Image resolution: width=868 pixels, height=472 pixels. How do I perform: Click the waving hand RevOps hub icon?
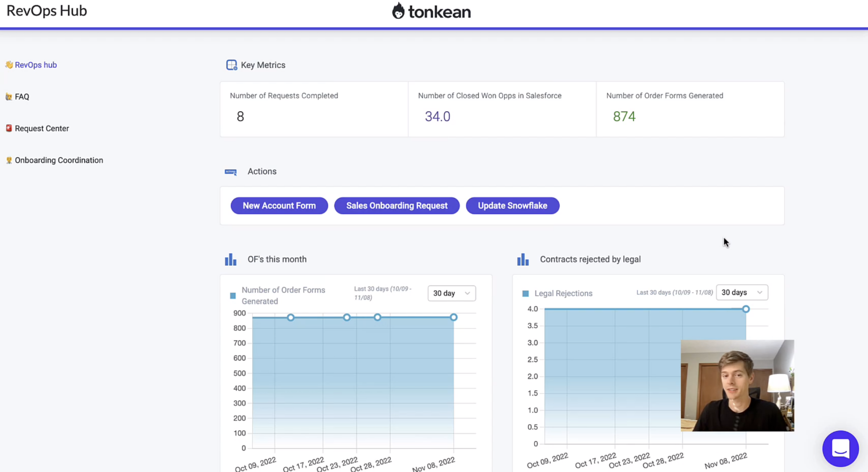[x=9, y=65]
